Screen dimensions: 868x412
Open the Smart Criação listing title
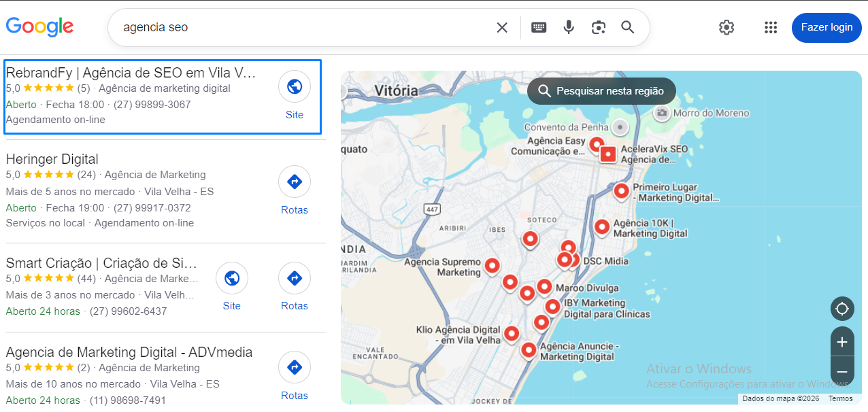101,263
